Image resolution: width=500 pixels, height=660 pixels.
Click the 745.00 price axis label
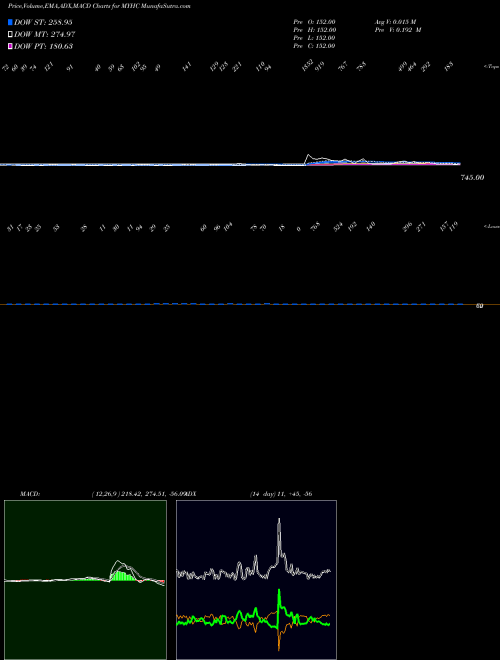pyautogui.click(x=472, y=178)
